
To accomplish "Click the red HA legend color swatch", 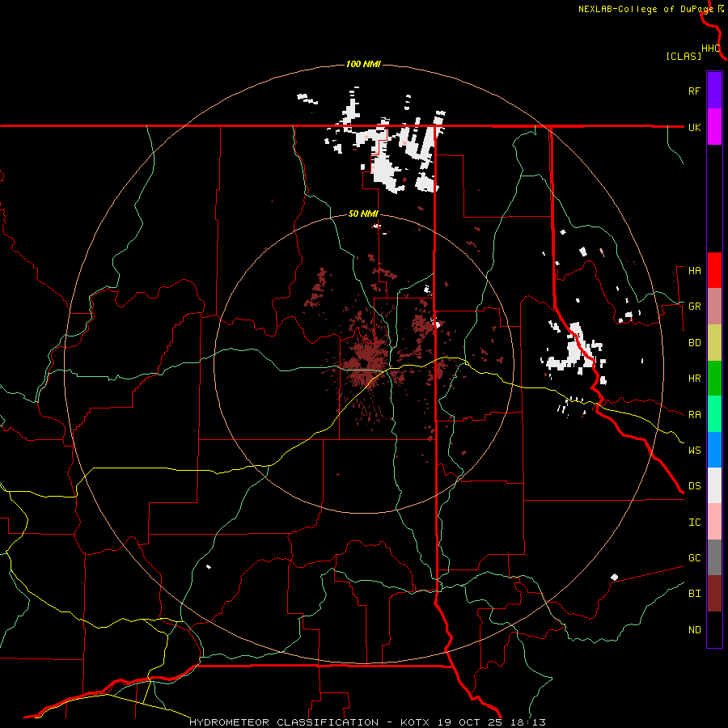I will click(714, 270).
